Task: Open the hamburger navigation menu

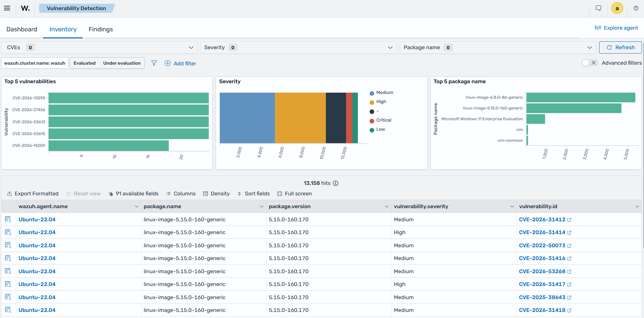Action: click(x=7, y=8)
